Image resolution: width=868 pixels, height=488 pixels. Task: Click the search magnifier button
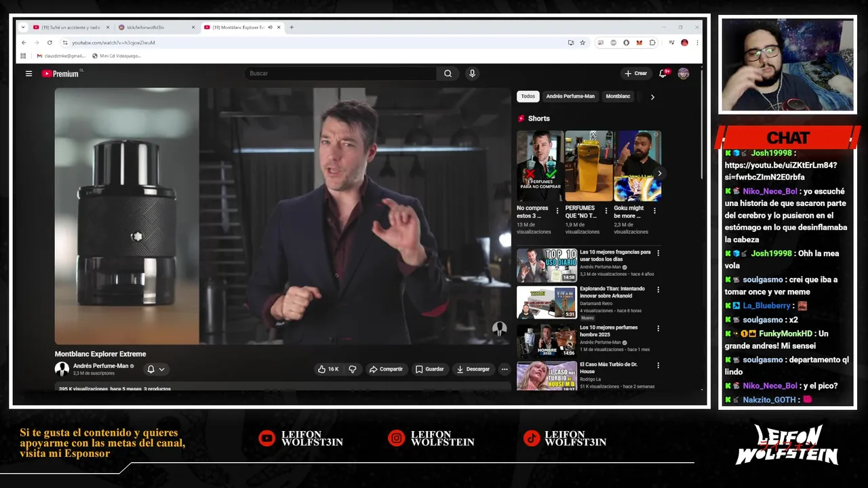pos(448,73)
